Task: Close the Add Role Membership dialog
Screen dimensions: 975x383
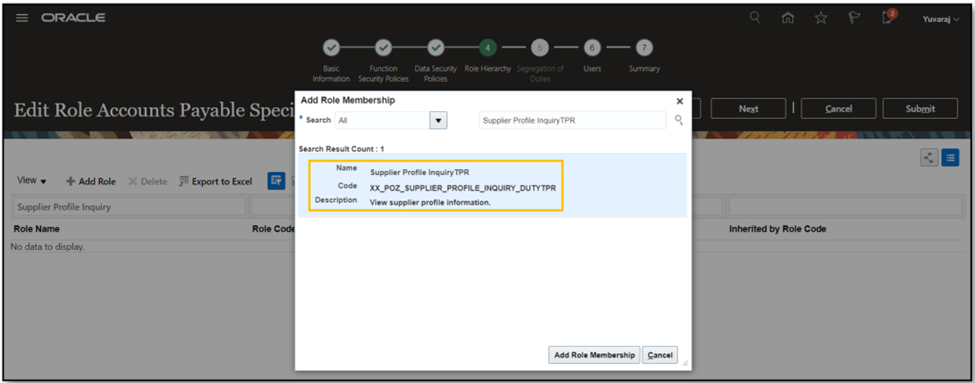Action: pos(680,101)
